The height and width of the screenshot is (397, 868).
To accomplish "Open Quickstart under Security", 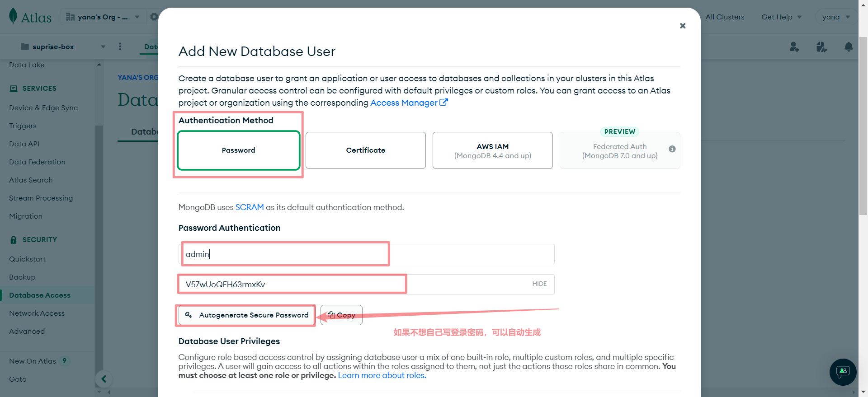I will point(27,259).
